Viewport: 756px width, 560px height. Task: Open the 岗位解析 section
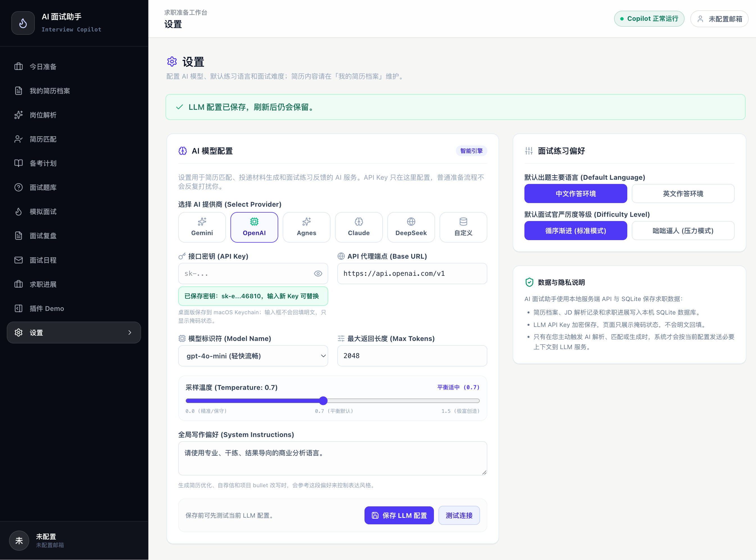coord(74,115)
